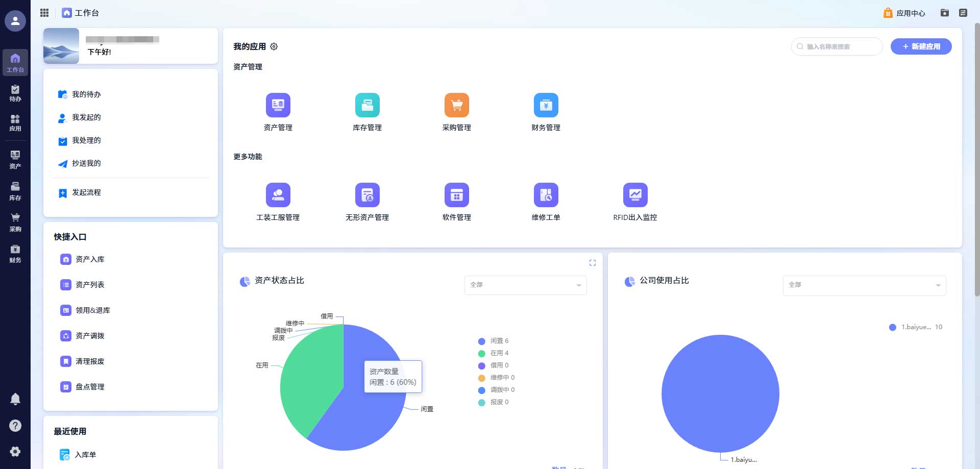Click the app name search field
The height and width of the screenshot is (469, 980).
click(837, 46)
